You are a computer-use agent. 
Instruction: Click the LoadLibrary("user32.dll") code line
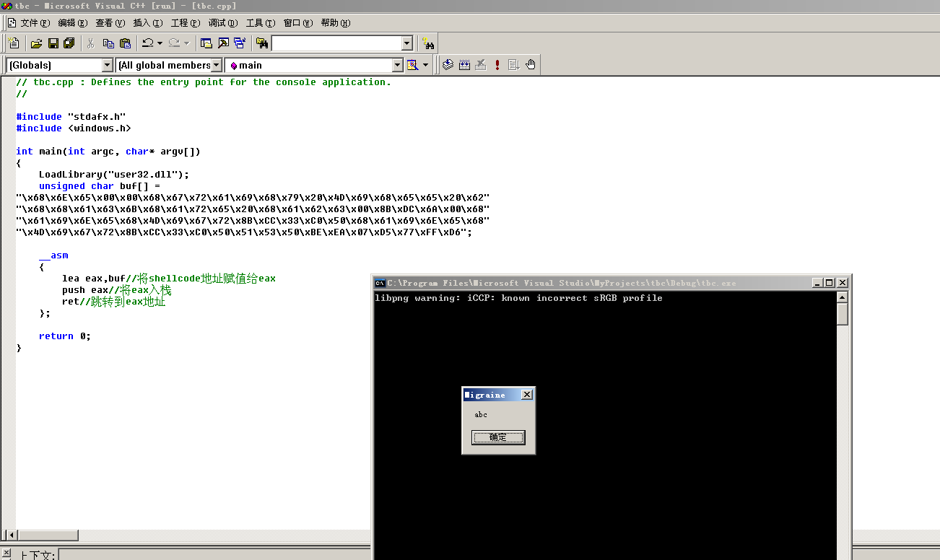pyautogui.click(x=114, y=175)
